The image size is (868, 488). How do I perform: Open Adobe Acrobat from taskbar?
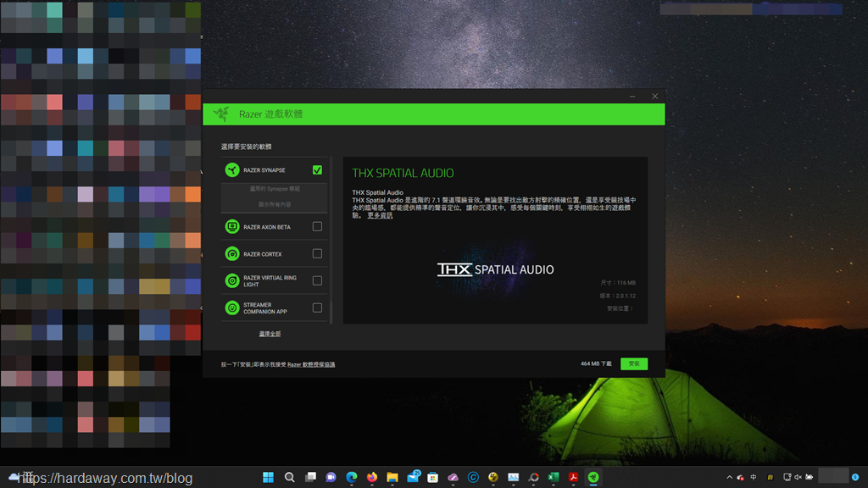tap(574, 477)
